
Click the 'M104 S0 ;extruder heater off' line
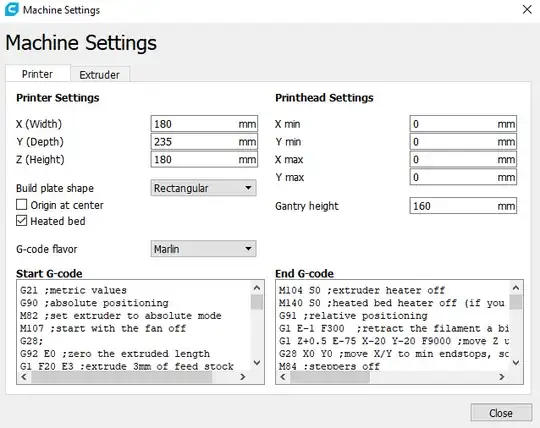click(362, 290)
